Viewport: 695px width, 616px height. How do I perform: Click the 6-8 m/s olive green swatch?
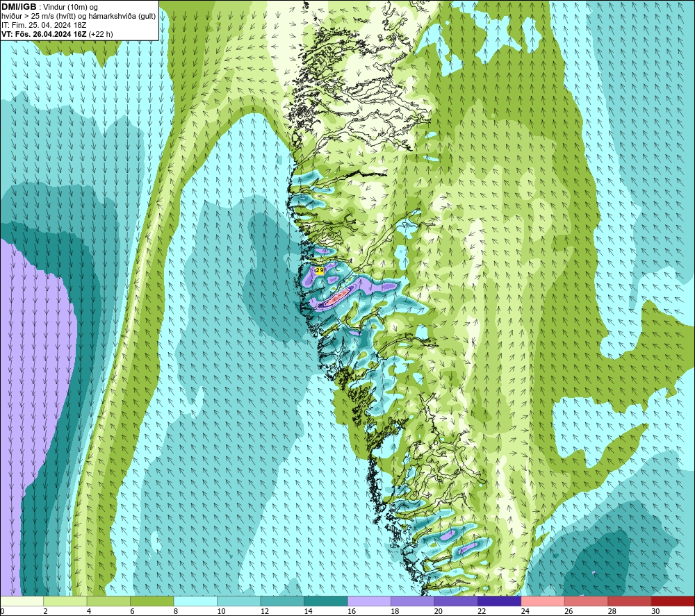[152, 601]
